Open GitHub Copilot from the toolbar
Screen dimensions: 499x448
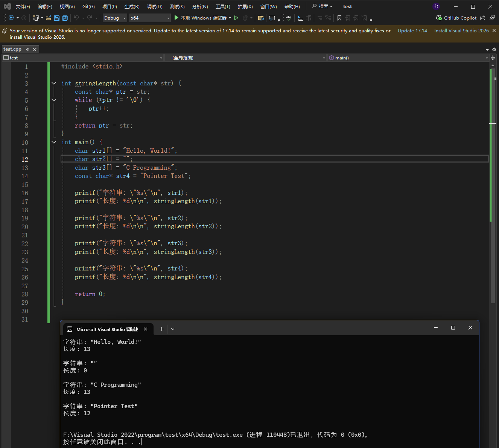coord(456,18)
